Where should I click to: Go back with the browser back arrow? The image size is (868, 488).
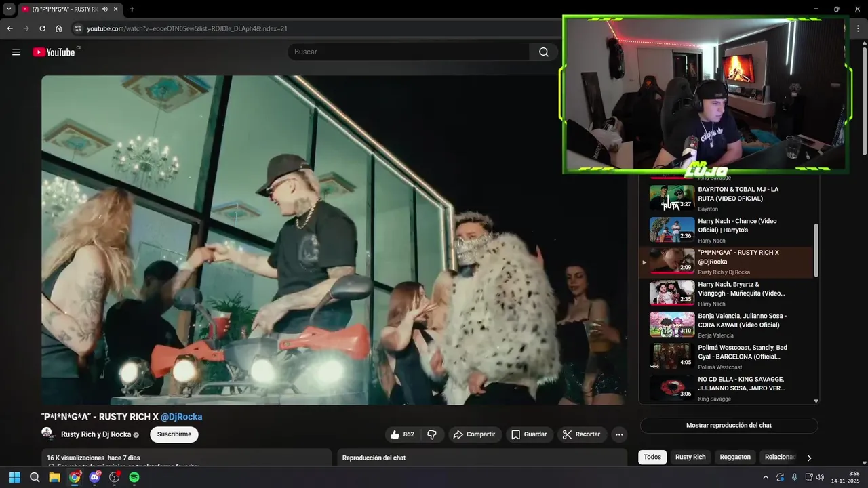coord(9,28)
